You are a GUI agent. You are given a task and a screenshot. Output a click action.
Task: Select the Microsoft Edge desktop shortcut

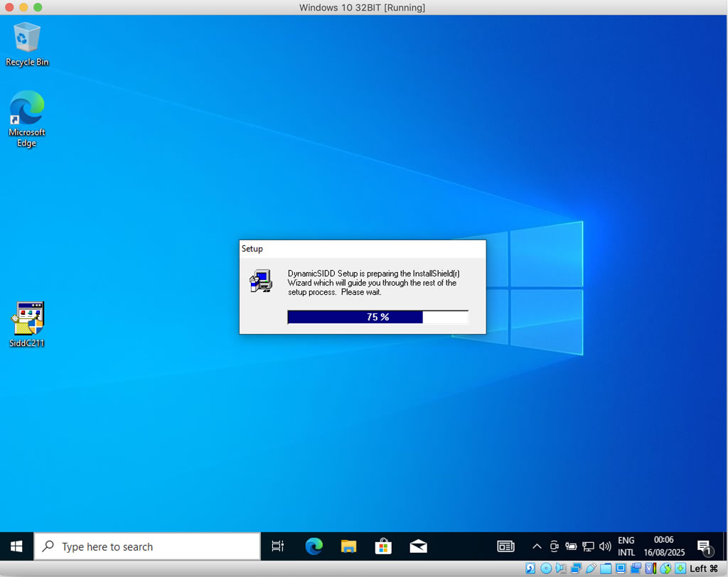tap(27, 119)
